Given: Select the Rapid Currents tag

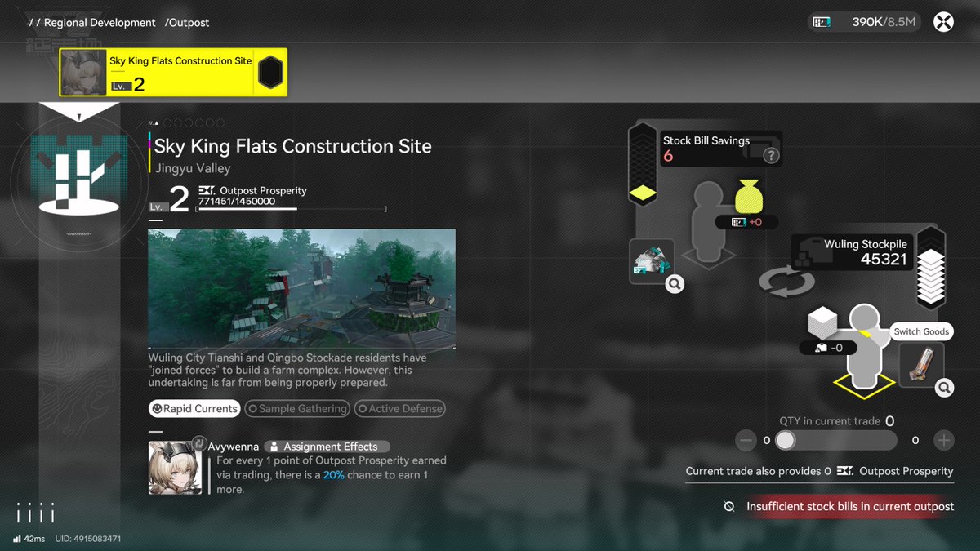Looking at the screenshot, I should (194, 408).
